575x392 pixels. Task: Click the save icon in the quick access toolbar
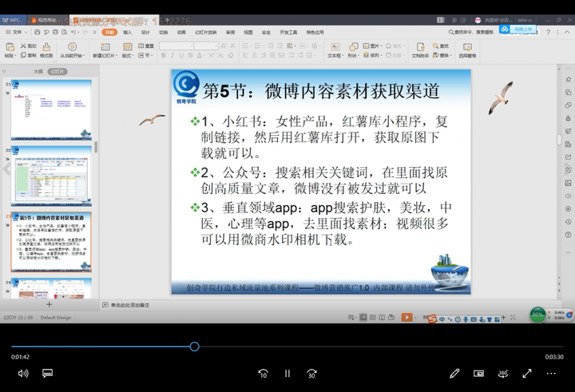coord(37,32)
